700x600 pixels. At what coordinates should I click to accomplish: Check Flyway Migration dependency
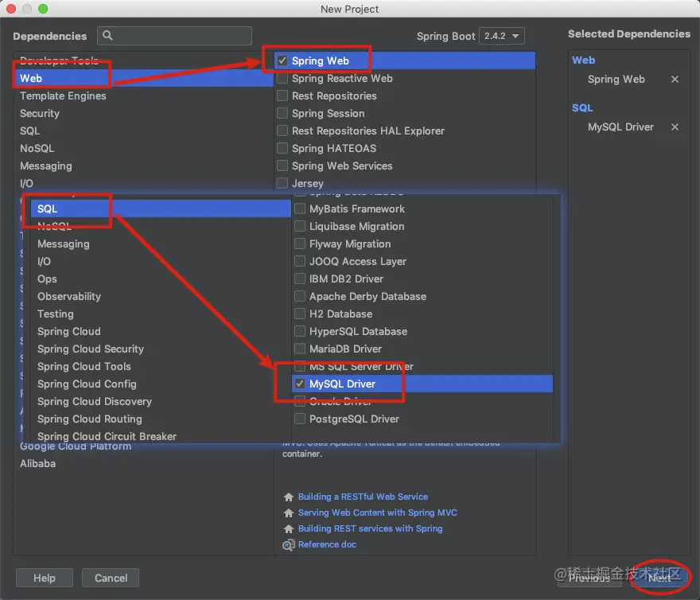[300, 244]
